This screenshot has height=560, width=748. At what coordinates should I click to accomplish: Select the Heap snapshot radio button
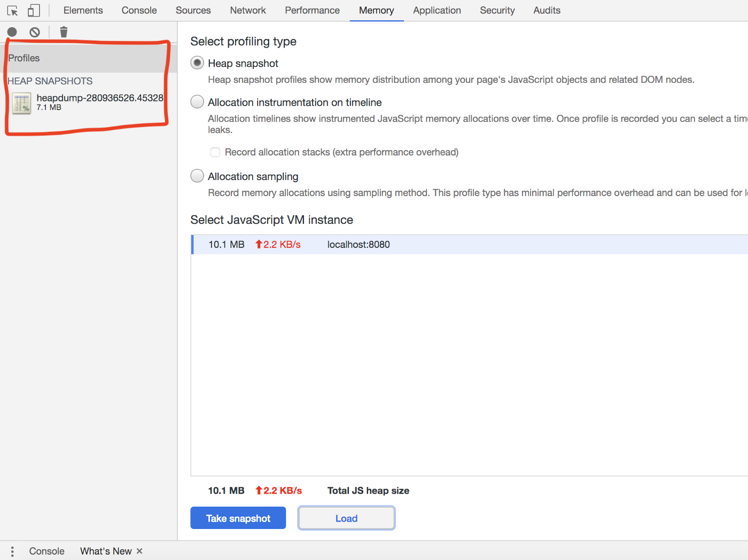197,63
